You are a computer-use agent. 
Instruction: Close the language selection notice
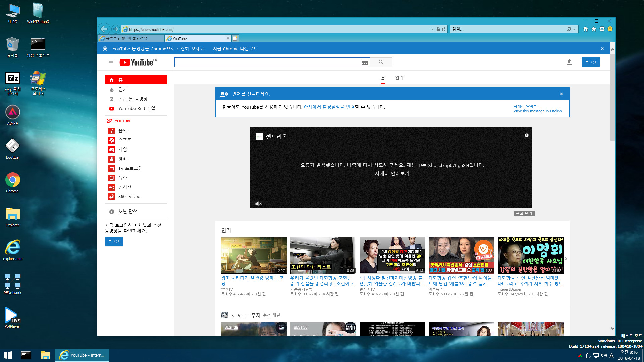click(x=561, y=94)
